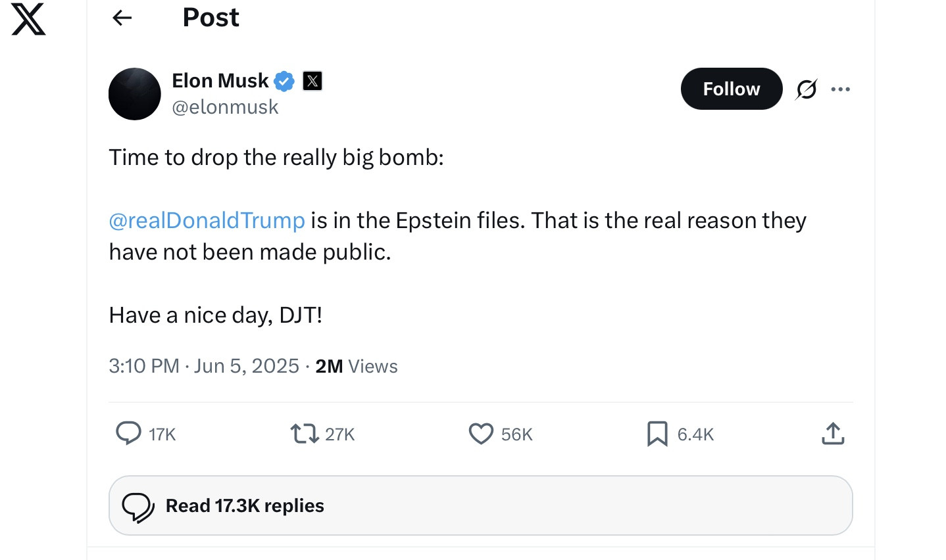Share the post via upload icon

pyautogui.click(x=833, y=434)
